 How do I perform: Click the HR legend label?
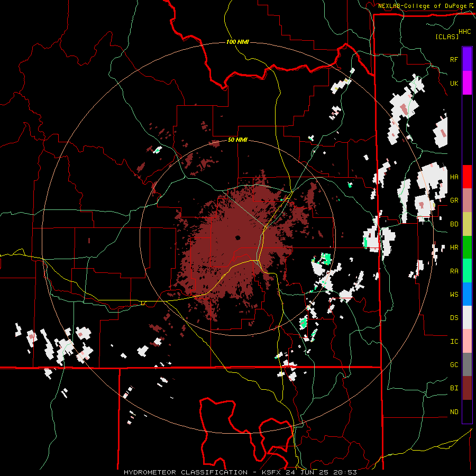(454, 248)
